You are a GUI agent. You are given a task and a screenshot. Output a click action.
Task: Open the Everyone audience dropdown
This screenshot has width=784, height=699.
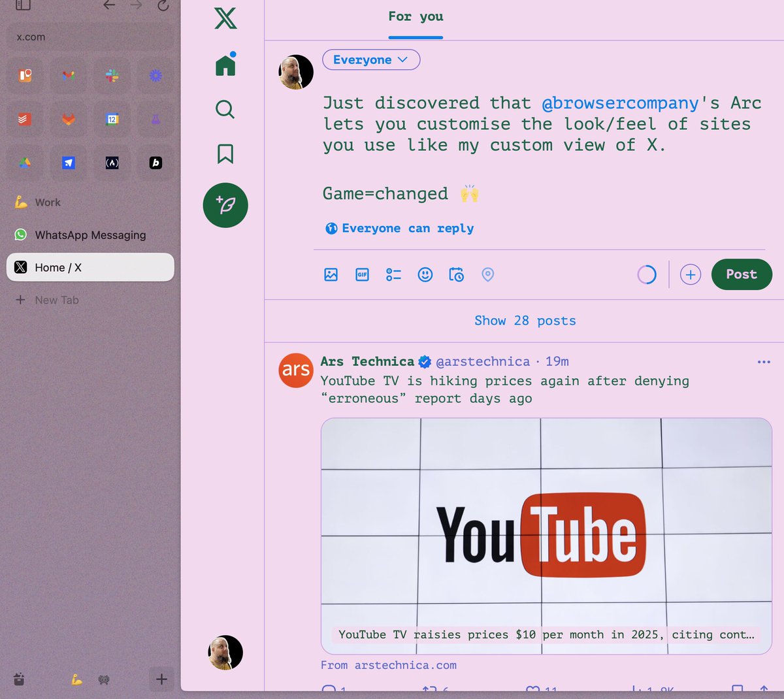tap(371, 59)
